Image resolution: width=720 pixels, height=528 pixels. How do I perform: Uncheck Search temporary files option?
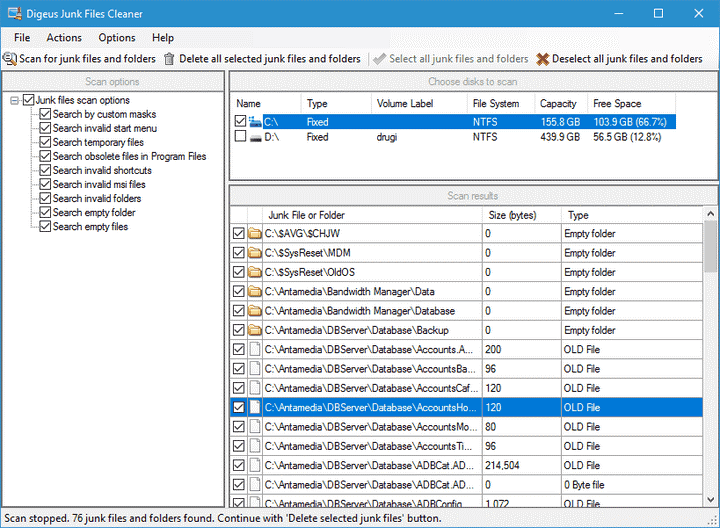click(45, 143)
